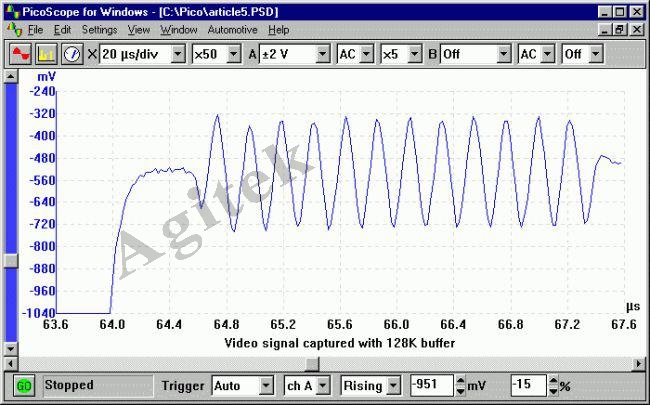Click the trigger threshold -951 mV field
Screen dimensions: 650x405
point(431,385)
